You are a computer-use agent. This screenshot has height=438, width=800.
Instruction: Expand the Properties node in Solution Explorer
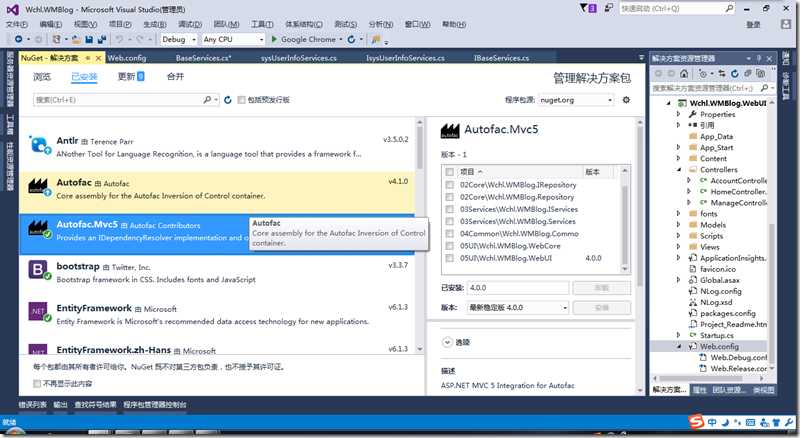point(679,114)
